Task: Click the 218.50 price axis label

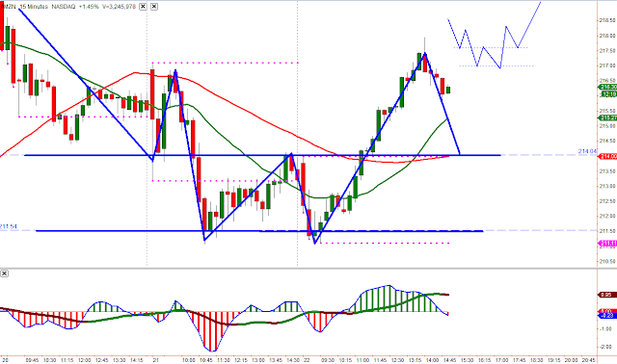Action: coord(607,20)
